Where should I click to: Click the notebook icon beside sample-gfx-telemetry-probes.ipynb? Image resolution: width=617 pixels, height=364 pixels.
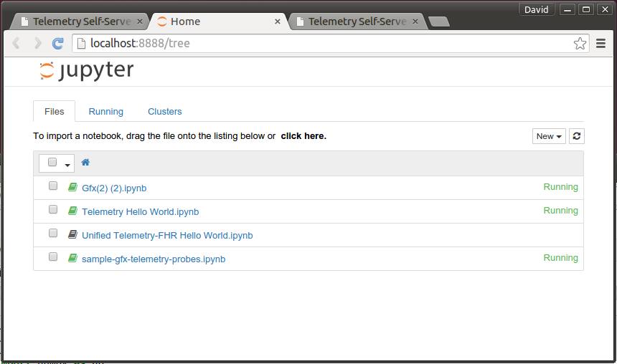tap(72, 258)
